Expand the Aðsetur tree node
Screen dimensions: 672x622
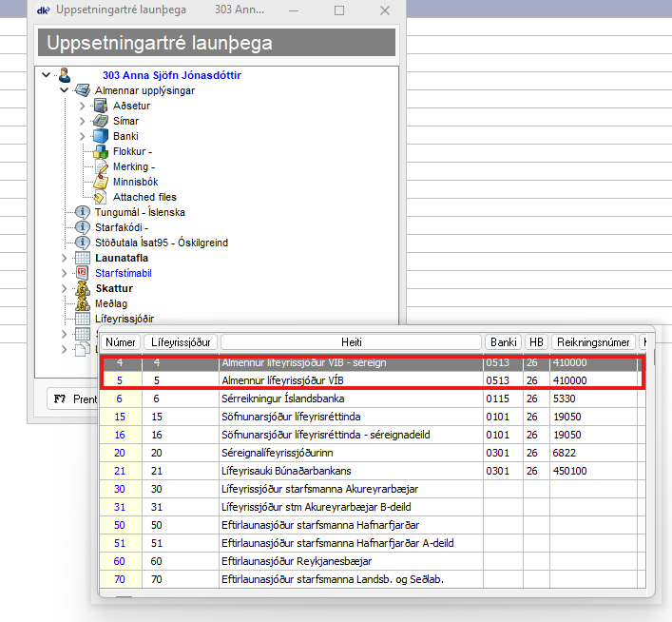(x=83, y=106)
